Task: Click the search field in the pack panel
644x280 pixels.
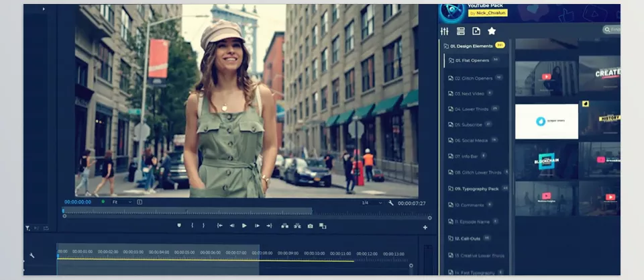Action: tap(612, 29)
